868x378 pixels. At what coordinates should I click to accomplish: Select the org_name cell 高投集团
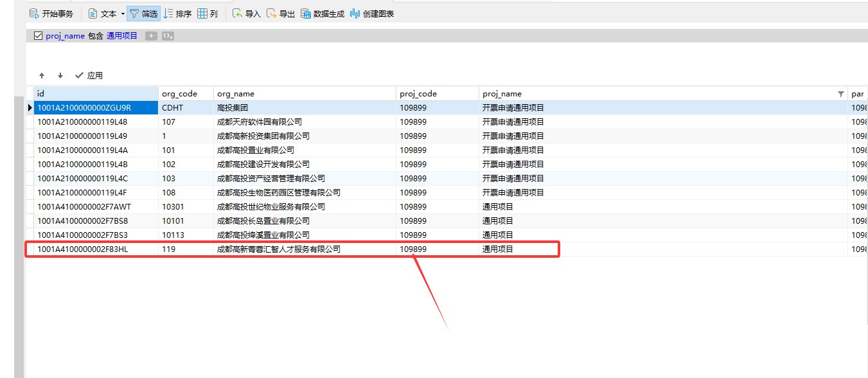point(305,107)
